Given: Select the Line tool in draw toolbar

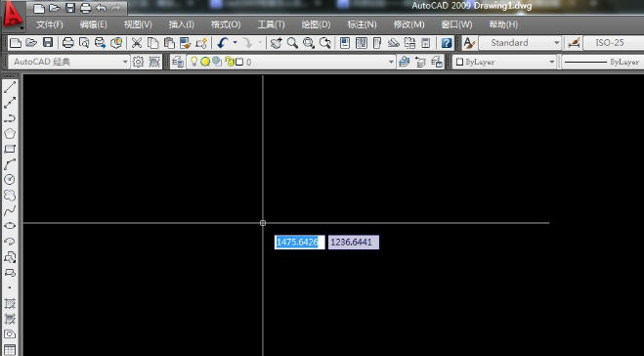Looking at the screenshot, I should (x=10, y=87).
